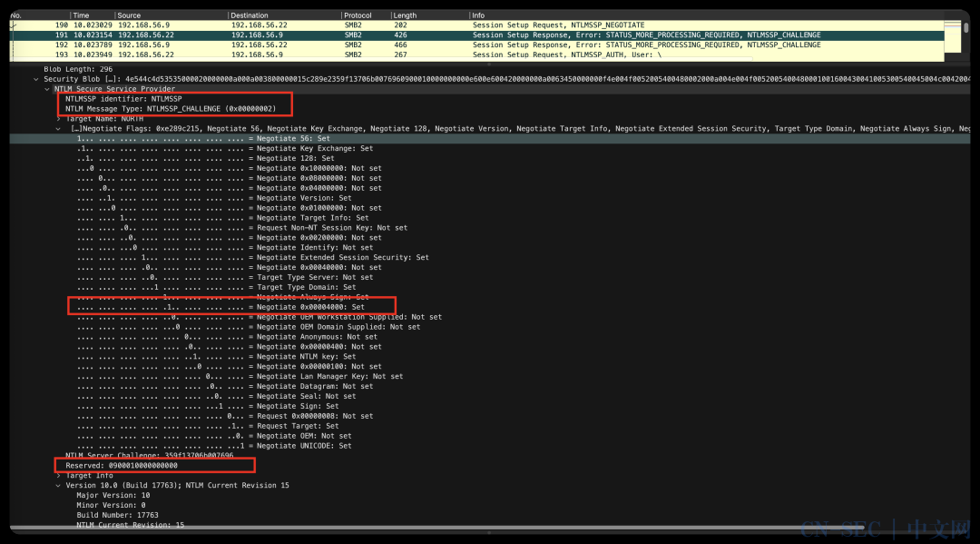Select the Negotiate UNICODE: Set flag
The width and height of the screenshot is (980, 544).
coord(214,446)
